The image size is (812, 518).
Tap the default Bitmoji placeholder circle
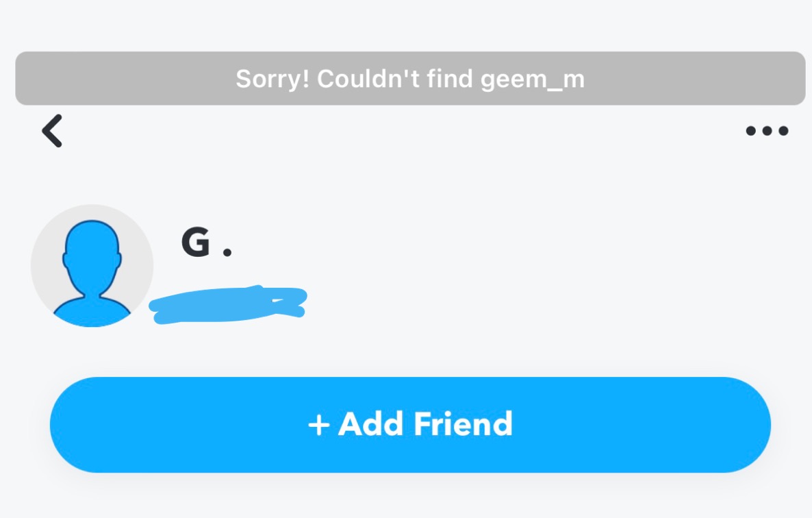click(92, 266)
